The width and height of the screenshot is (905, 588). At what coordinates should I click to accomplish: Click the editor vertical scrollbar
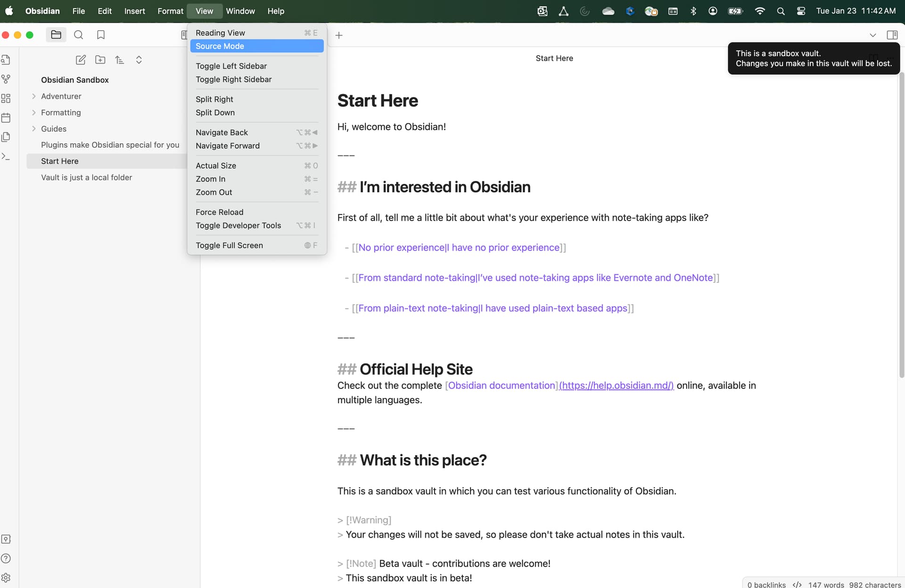901,225
